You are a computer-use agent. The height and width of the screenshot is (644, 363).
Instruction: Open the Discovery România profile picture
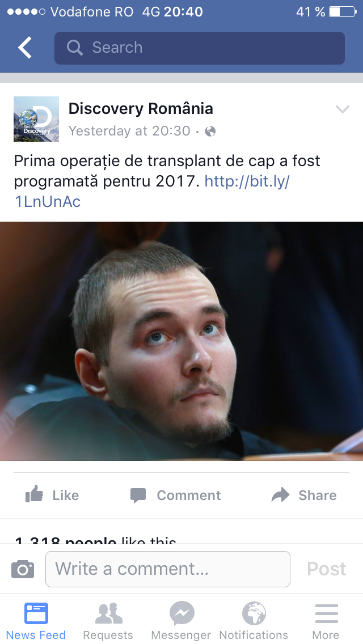[36, 119]
